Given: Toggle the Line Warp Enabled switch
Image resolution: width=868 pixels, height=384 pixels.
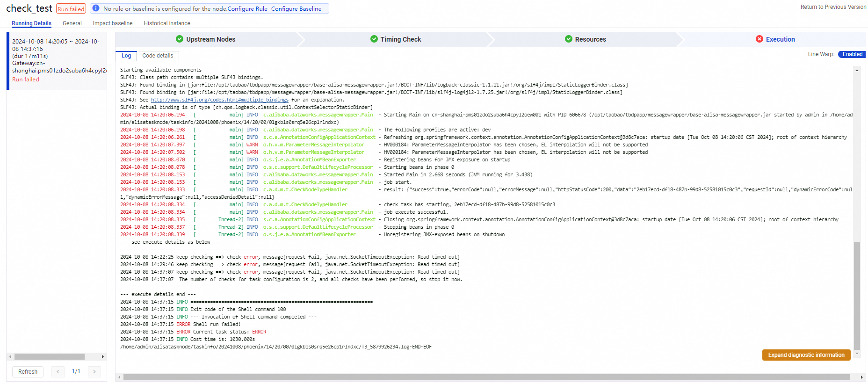Looking at the screenshot, I should (852, 54).
